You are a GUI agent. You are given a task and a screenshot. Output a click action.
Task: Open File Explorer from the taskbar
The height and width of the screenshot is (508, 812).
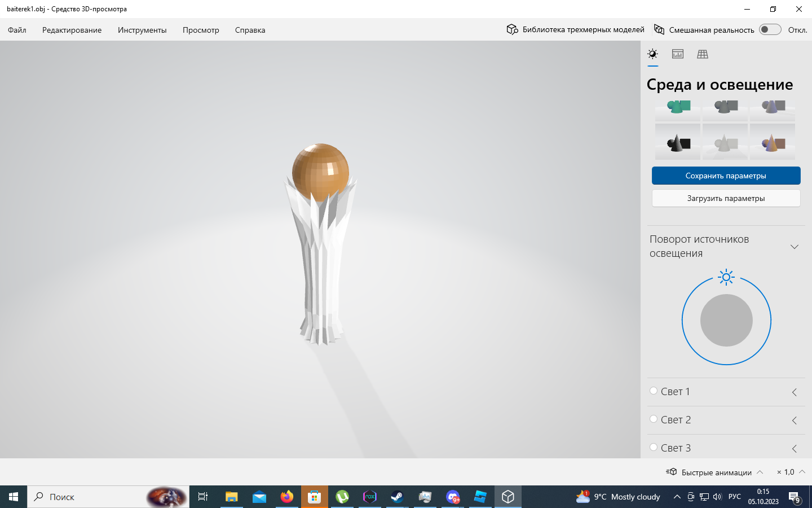point(231,497)
